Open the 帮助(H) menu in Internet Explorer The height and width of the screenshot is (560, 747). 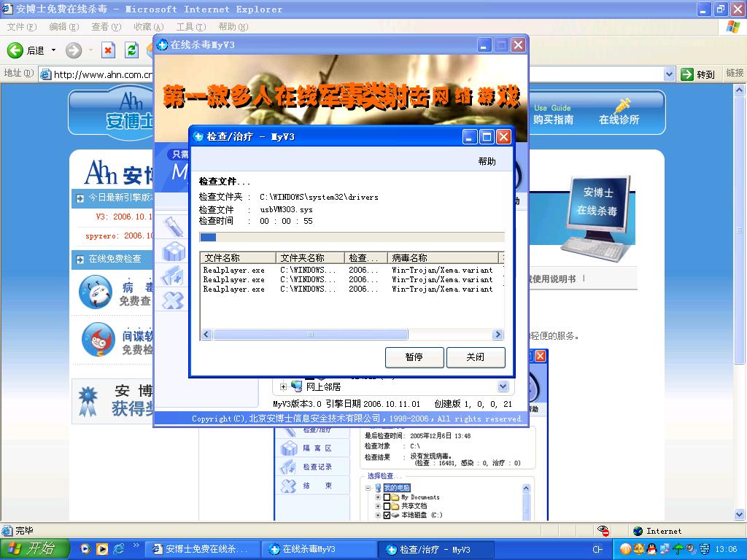[233, 27]
